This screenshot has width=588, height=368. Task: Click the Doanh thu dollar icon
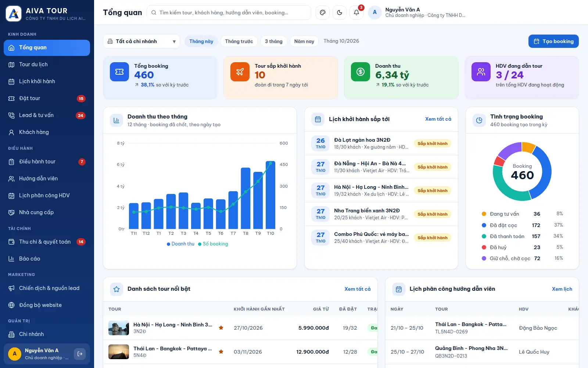pyautogui.click(x=361, y=72)
